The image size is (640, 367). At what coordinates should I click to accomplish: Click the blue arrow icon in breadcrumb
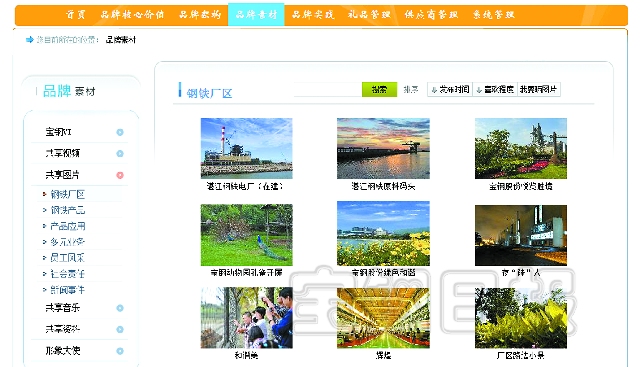[x=29, y=40]
